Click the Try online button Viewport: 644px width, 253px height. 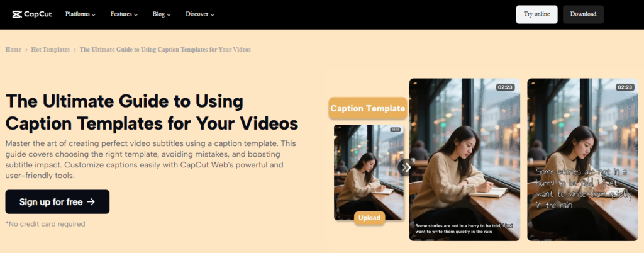[x=536, y=14]
